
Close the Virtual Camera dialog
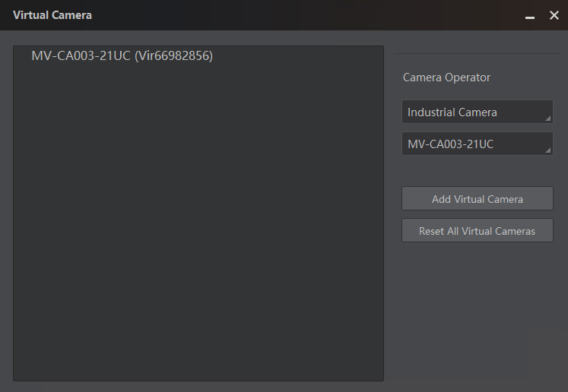click(x=554, y=15)
